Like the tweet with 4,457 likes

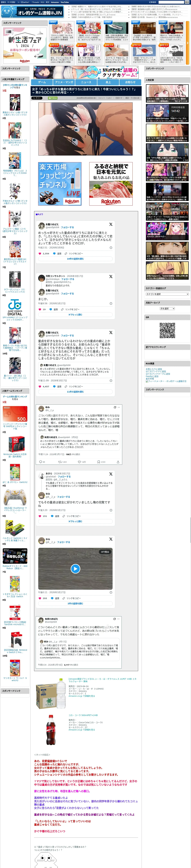click(x=40, y=387)
